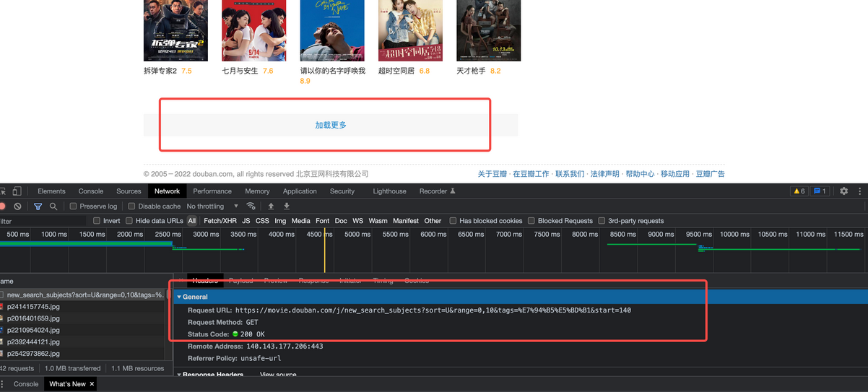Export HAR file with download arrow

pyautogui.click(x=287, y=206)
